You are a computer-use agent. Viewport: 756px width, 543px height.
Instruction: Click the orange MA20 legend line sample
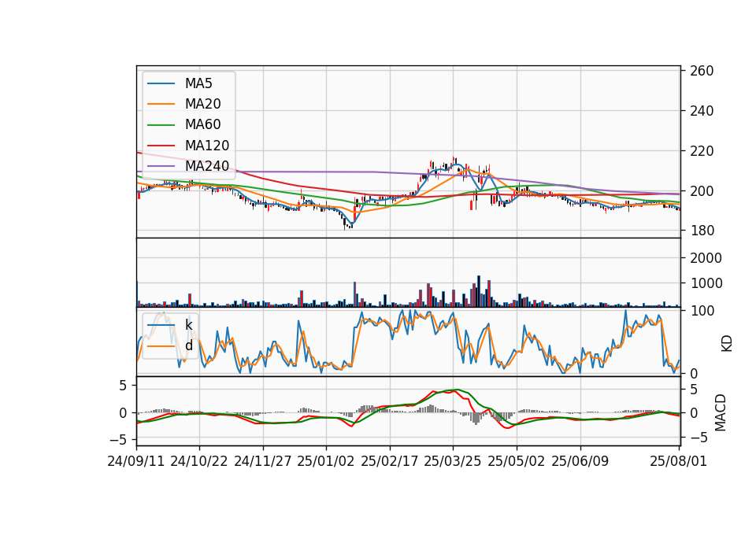point(161,104)
